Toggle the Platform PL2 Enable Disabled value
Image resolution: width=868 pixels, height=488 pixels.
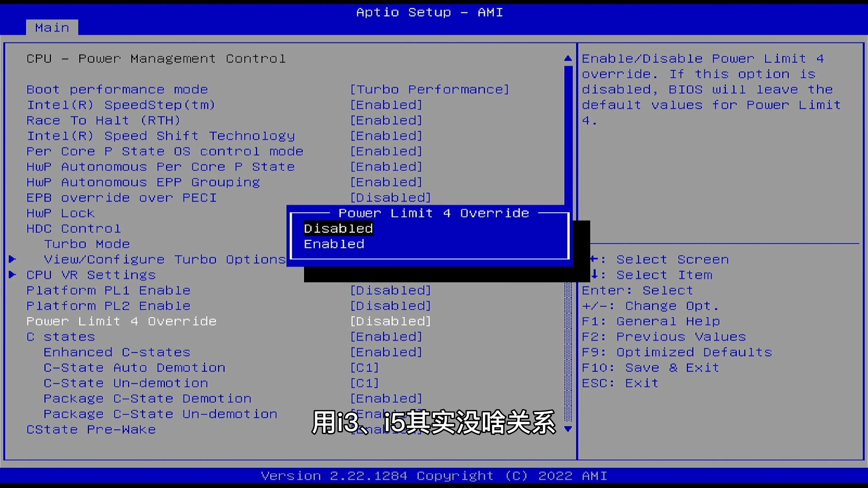391,306
